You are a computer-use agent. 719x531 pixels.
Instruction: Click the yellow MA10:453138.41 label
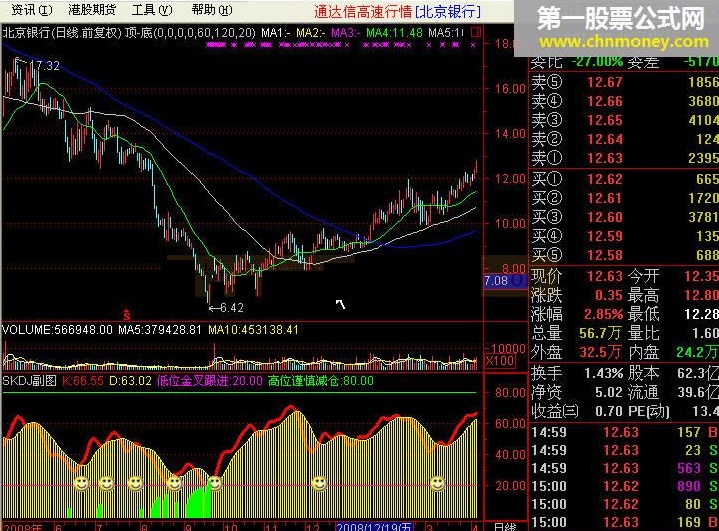pyautogui.click(x=253, y=330)
